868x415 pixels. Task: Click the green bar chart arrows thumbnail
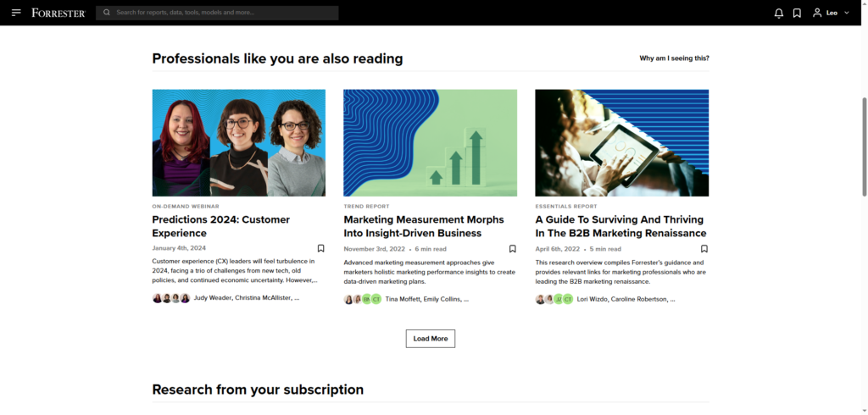pos(430,142)
